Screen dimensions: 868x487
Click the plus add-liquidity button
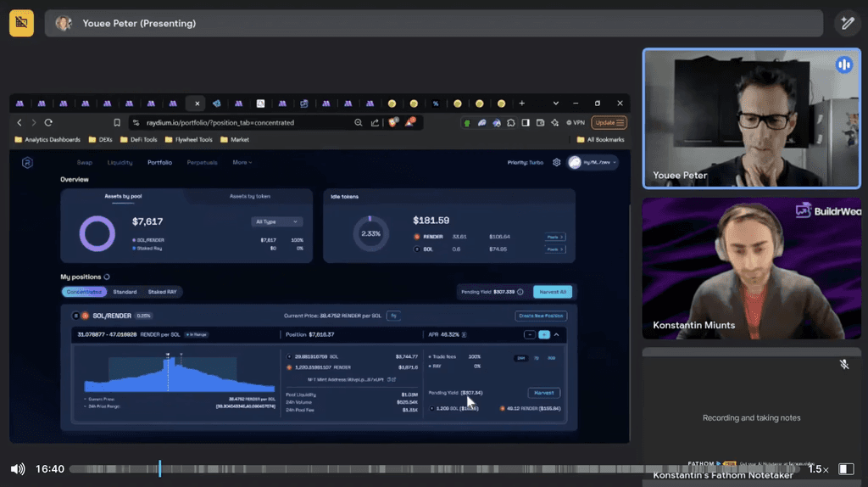tap(544, 334)
